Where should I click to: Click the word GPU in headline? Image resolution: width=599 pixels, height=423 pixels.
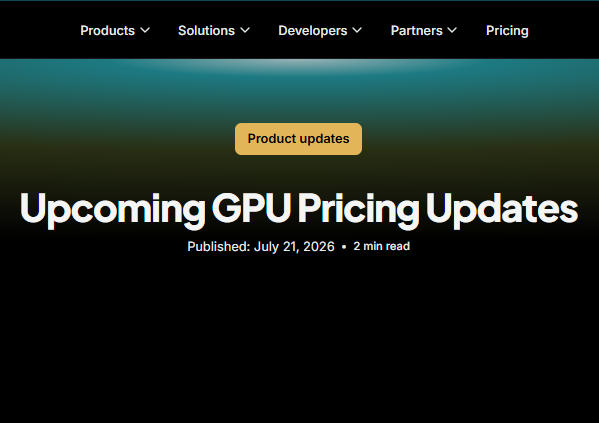coord(251,207)
